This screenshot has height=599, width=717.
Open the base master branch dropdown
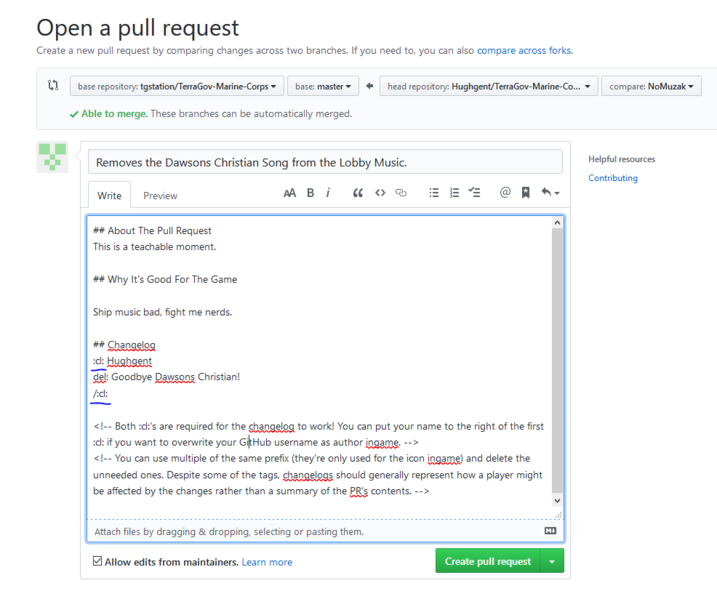point(323,86)
